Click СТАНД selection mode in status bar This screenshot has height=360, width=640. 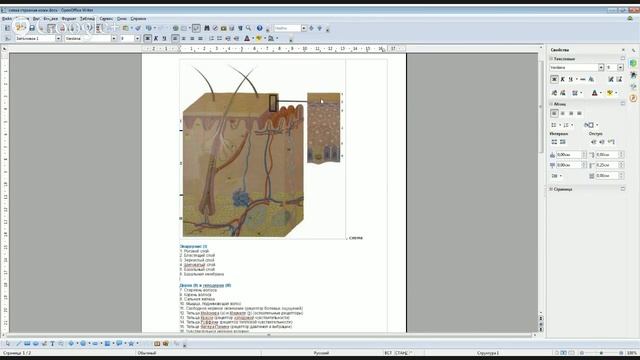click(402, 353)
